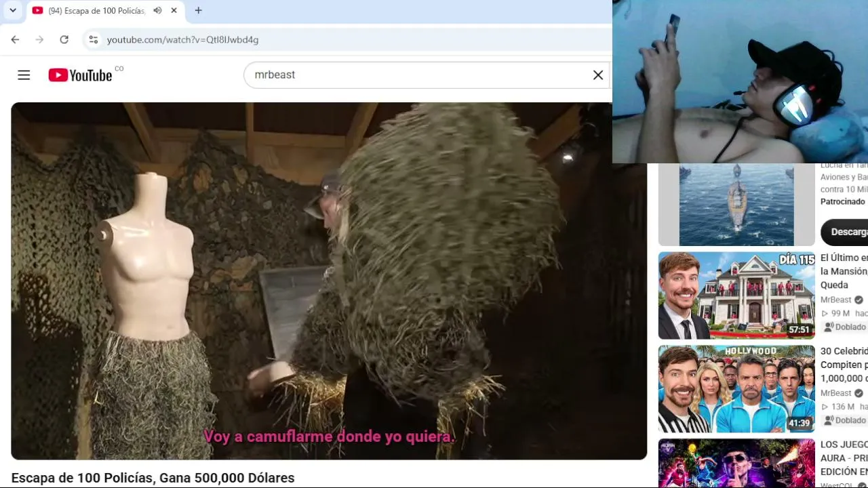Open the YouTube guide hamburger menu

pyautogui.click(x=24, y=75)
